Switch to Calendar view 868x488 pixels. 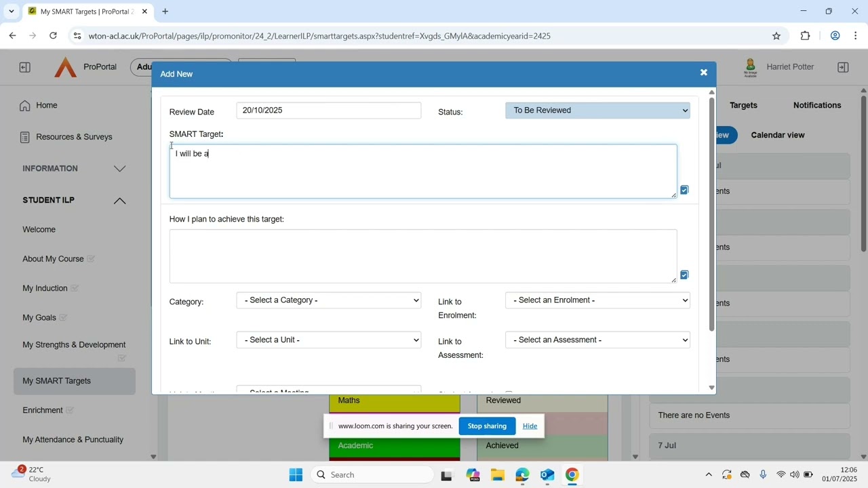(x=778, y=135)
